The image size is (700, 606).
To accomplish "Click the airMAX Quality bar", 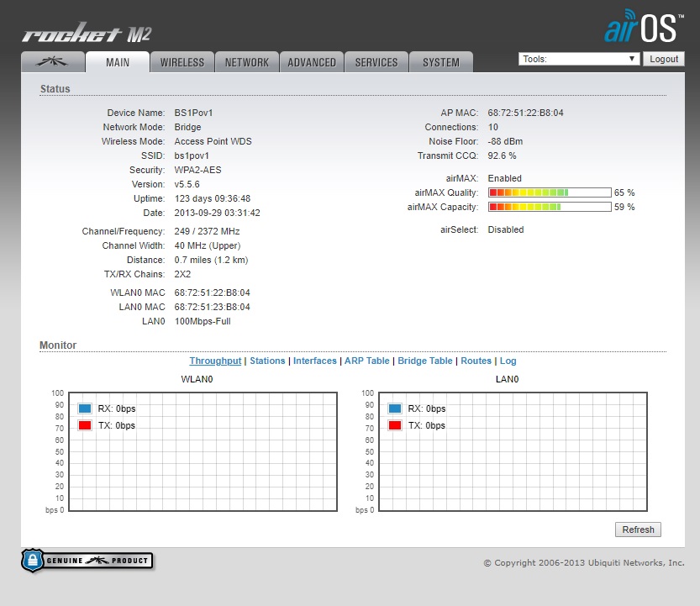I will [x=550, y=192].
